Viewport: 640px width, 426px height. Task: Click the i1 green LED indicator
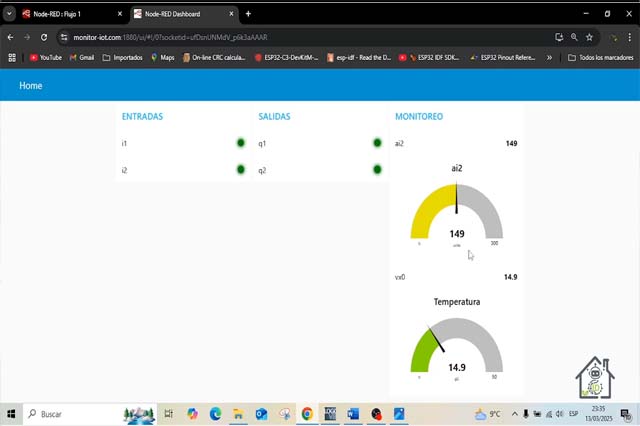[241, 143]
